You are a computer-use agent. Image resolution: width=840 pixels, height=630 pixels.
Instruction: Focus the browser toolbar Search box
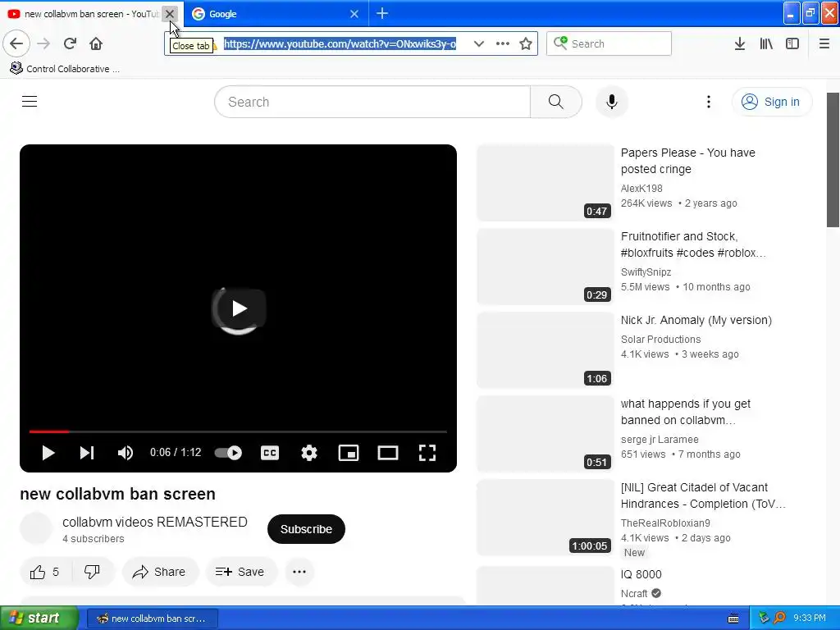point(609,43)
